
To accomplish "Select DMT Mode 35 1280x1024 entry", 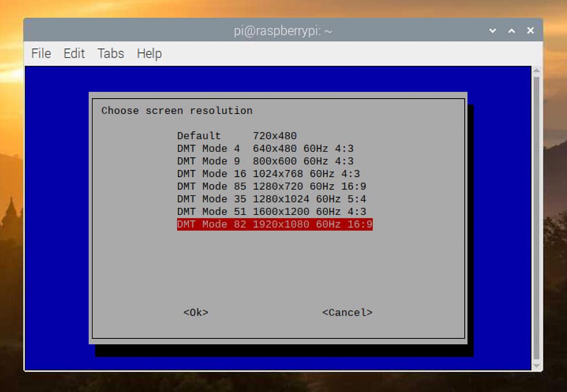I will point(271,199).
